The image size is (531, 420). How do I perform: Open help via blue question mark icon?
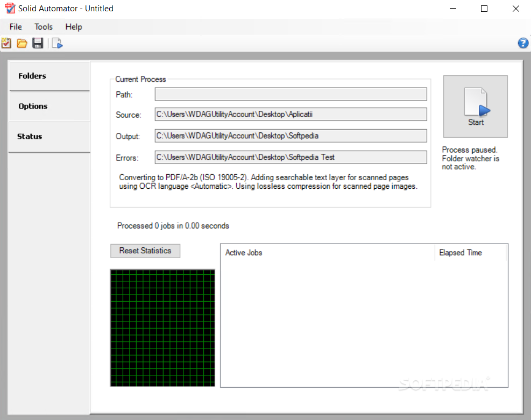pos(523,44)
